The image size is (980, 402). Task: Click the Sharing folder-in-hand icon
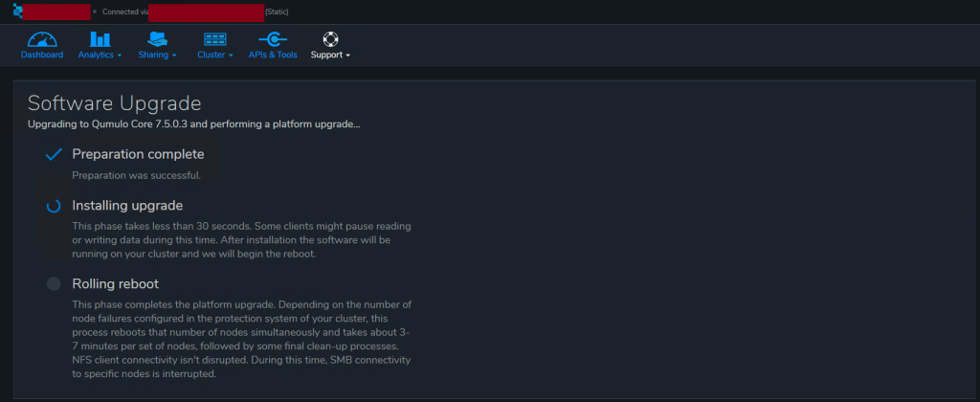pyautogui.click(x=157, y=39)
